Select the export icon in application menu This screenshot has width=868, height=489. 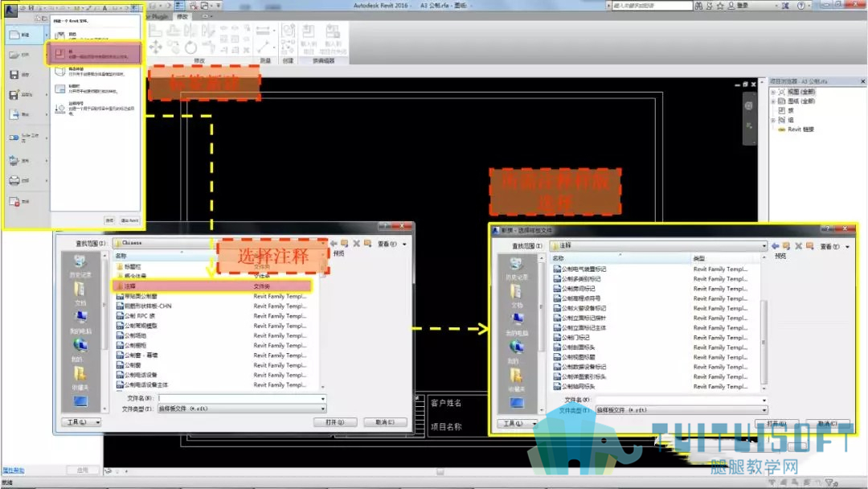pos(14,115)
